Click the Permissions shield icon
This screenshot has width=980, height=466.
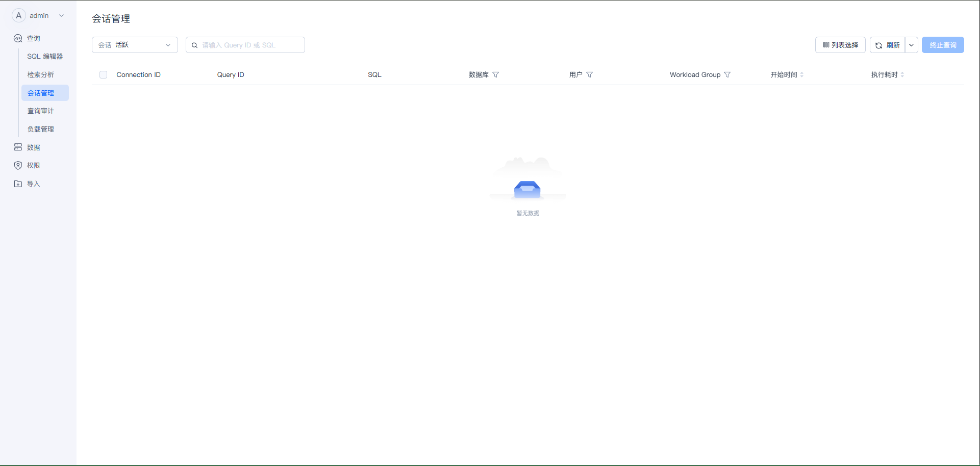18,165
